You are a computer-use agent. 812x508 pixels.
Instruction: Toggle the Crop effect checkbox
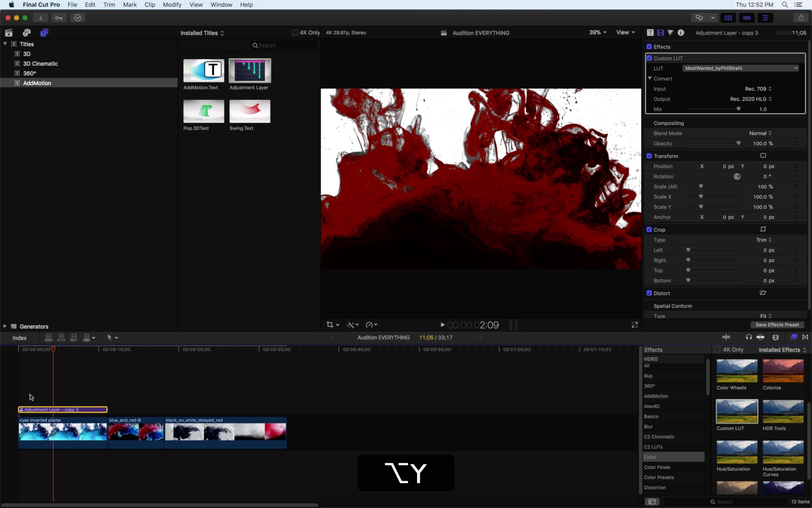coord(648,229)
